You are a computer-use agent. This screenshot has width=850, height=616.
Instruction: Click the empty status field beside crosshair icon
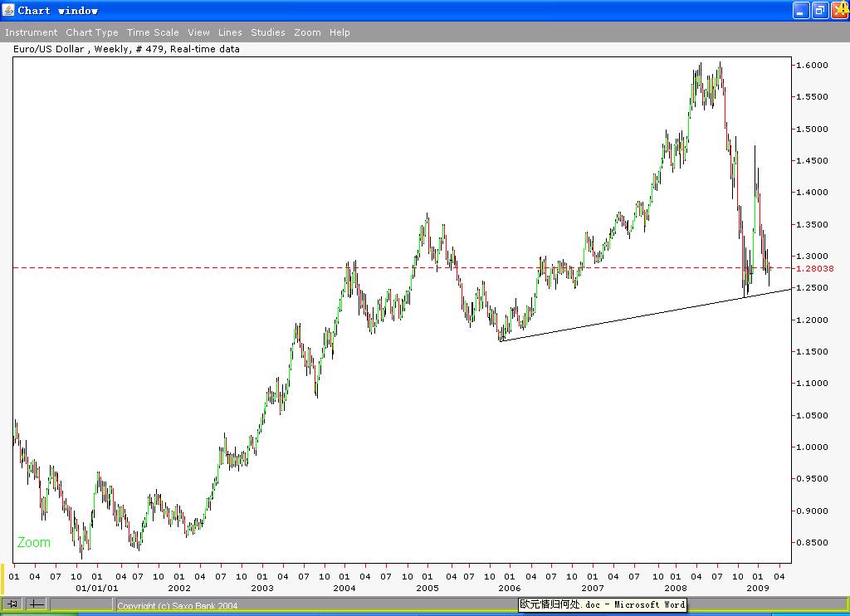tap(81, 604)
